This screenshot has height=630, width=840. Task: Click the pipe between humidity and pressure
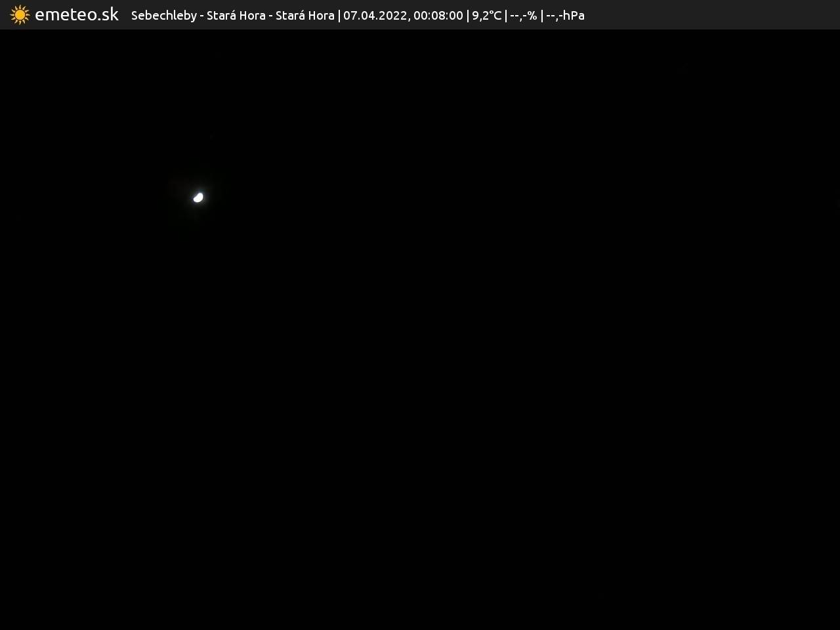(x=542, y=15)
